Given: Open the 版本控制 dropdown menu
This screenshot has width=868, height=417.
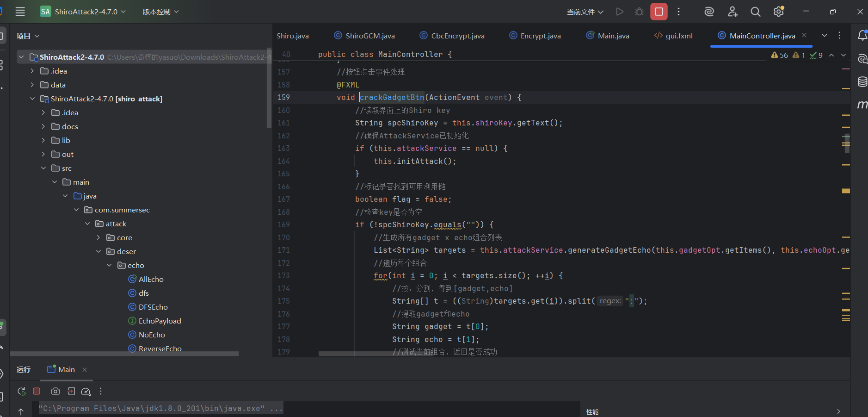Looking at the screenshot, I should point(160,12).
